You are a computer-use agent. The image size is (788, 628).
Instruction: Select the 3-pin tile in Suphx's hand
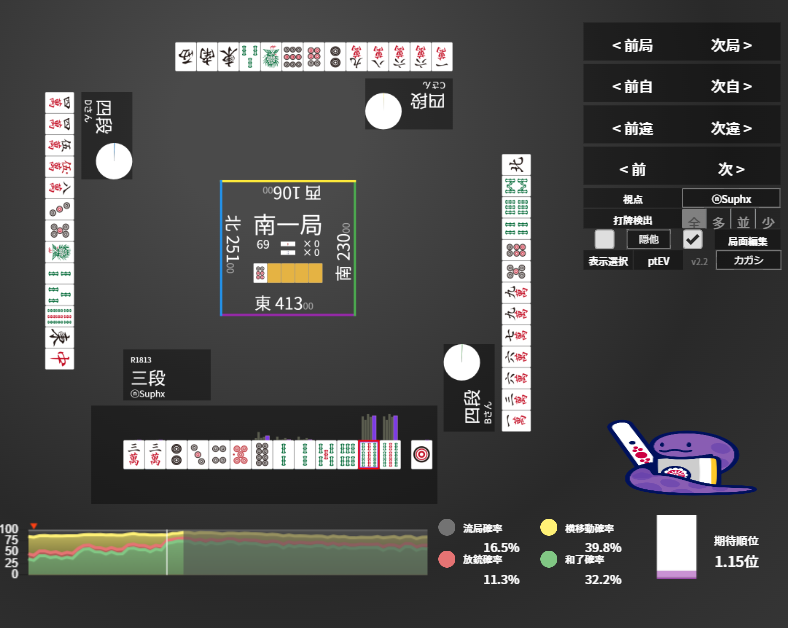pos(198,455)
